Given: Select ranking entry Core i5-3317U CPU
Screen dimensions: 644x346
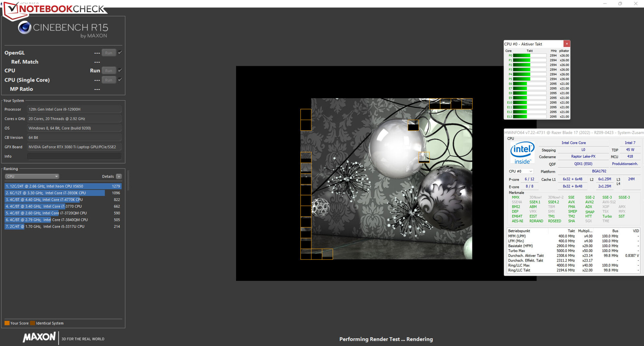Looking at the screenshot, I should (63, 227).
